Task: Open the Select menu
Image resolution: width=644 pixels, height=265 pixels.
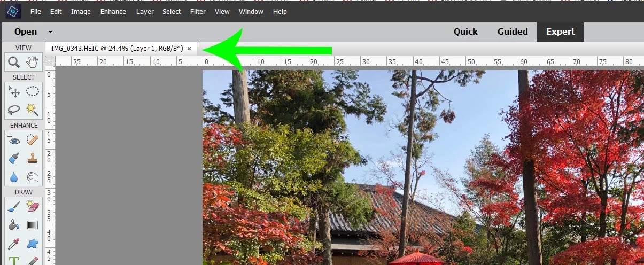Action: coord(172,11)
